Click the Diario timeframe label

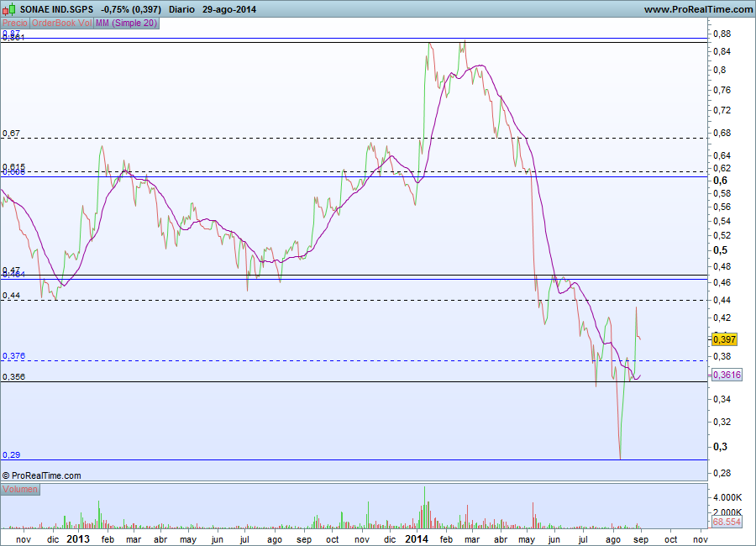(x=181, y=9)
